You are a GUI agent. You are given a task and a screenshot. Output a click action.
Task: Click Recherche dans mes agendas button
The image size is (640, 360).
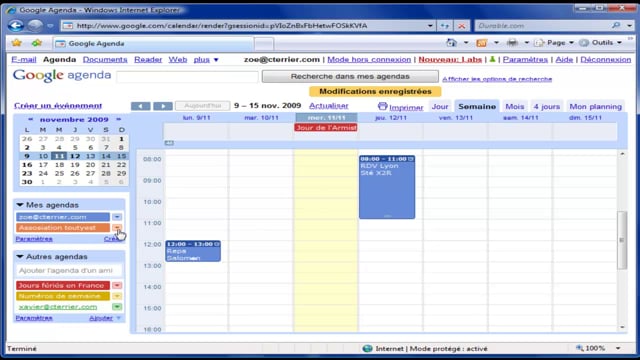click(x=350, y=76)
